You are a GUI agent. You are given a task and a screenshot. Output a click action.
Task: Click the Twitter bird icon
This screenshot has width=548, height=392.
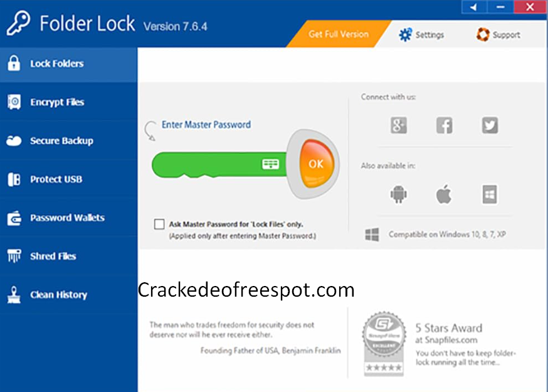(x=490, y=125)
